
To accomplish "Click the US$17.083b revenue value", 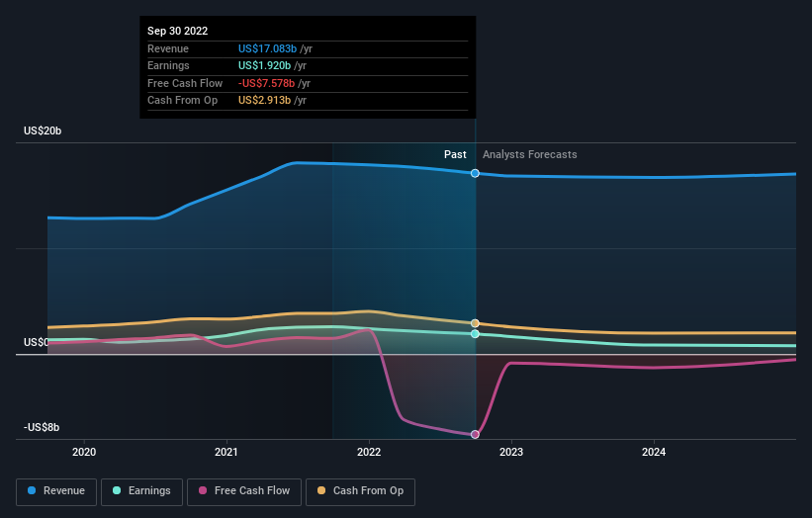I will (x=267, y=48).
